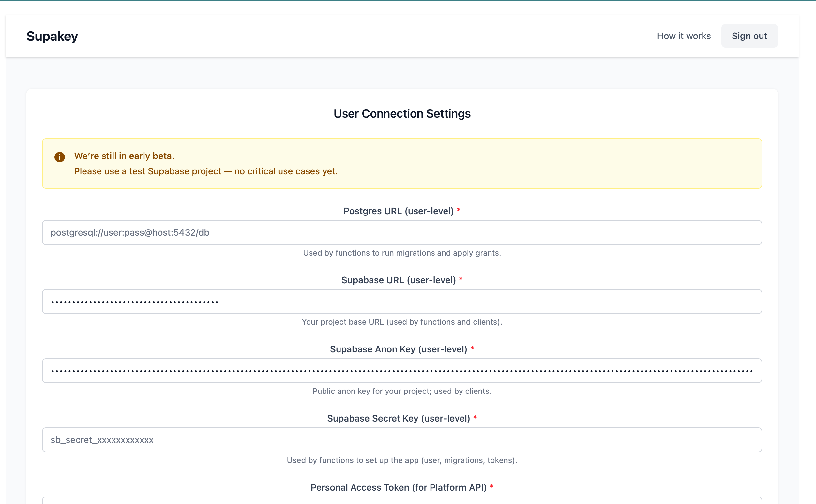Click 'Used by functions to run migrations' hint

402,253
